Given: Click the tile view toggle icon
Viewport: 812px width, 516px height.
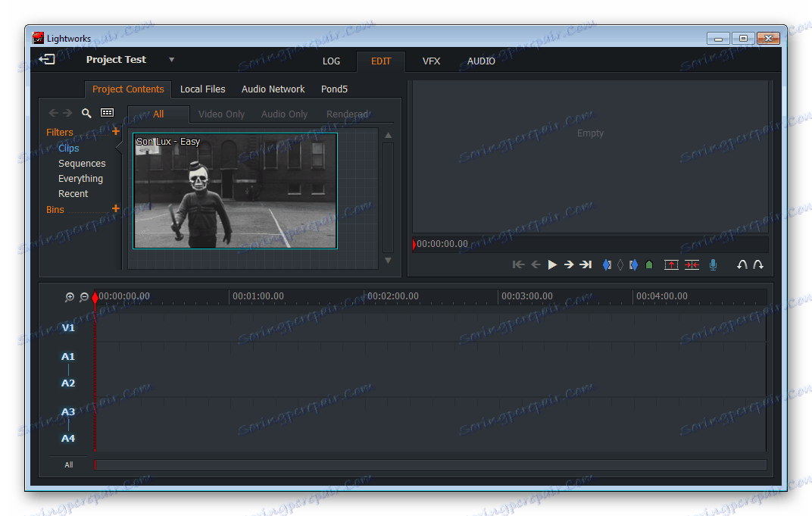Looking at the screenshot, I should point(107,113).
